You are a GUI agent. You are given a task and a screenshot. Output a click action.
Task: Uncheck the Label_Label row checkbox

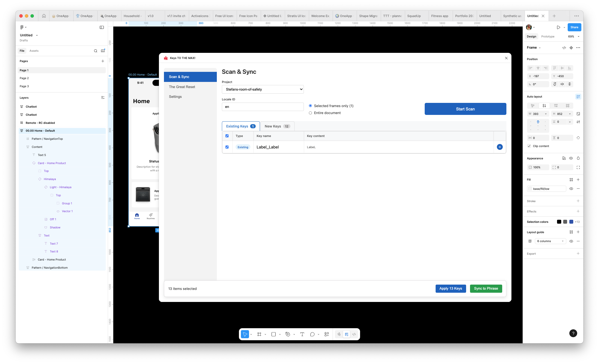(x=227, y=147)
